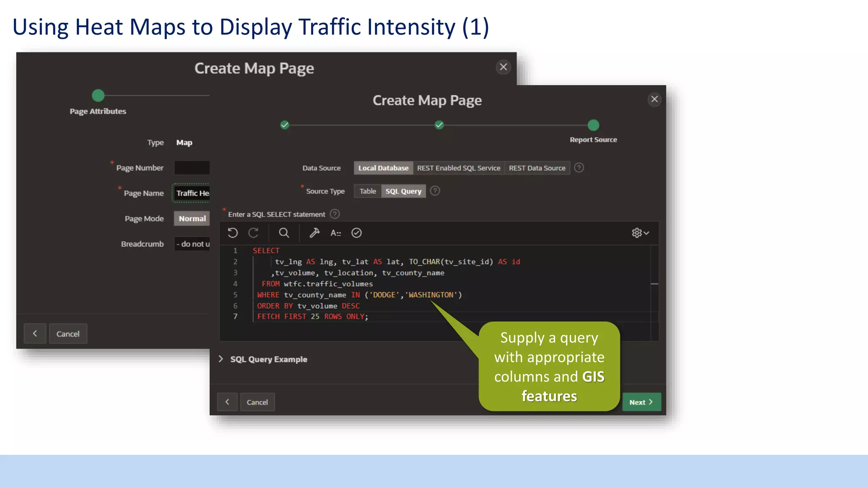
Task: Show help for SQL SELECT statement
Action: coord(335,214)
